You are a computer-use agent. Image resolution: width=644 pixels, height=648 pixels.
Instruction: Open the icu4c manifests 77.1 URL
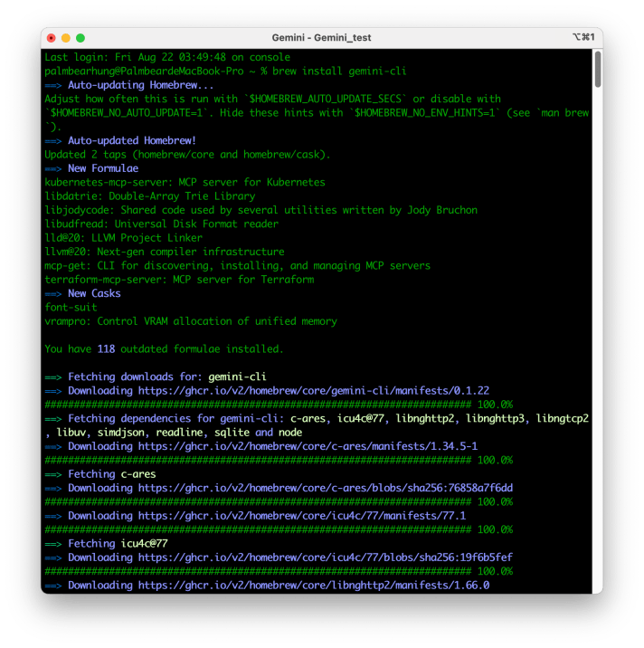click(301, 516)
